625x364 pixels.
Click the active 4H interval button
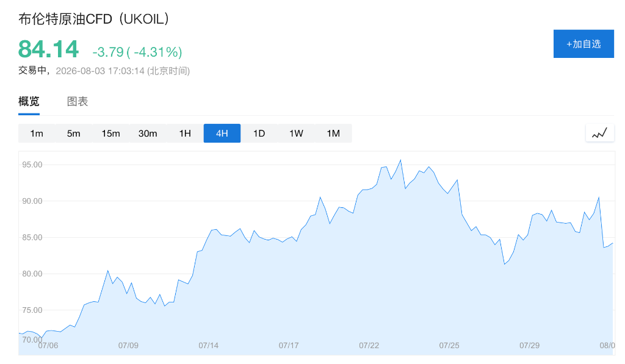point(222,134)
